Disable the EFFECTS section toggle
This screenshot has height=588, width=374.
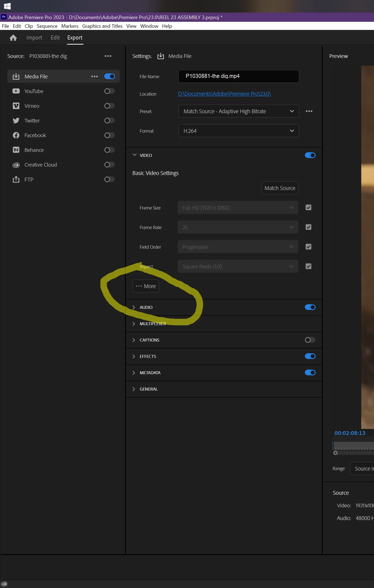(310, 356)
